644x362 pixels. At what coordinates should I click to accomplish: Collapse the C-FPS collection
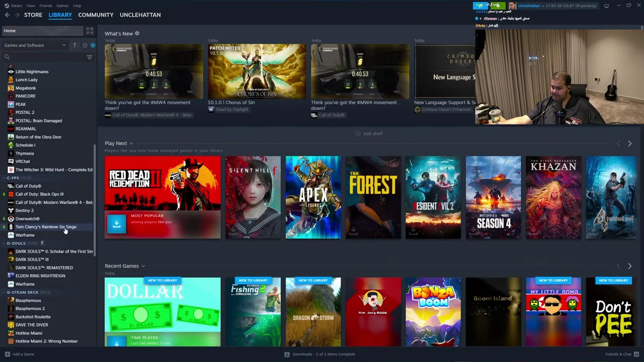pyautogui.click(x=4, y=178)
